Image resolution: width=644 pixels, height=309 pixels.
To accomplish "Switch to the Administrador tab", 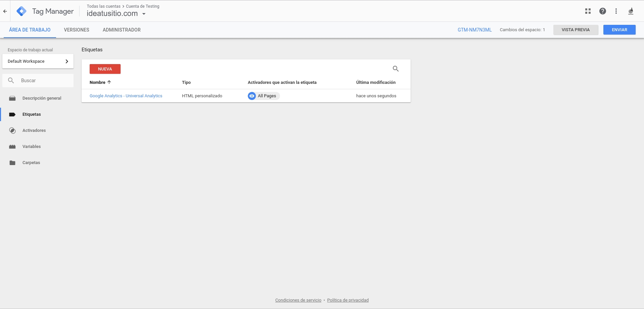I will [x=122, y=30].
